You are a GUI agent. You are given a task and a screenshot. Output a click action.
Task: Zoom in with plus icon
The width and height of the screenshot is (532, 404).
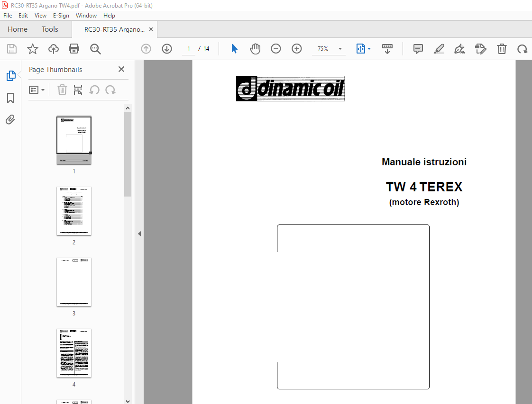pyautogui.click(x=296, y=49)
